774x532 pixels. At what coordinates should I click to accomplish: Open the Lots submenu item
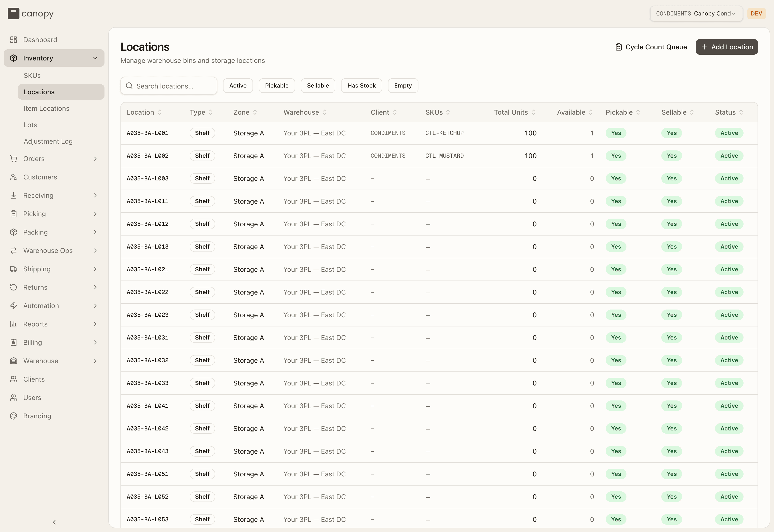coord(61,125)
